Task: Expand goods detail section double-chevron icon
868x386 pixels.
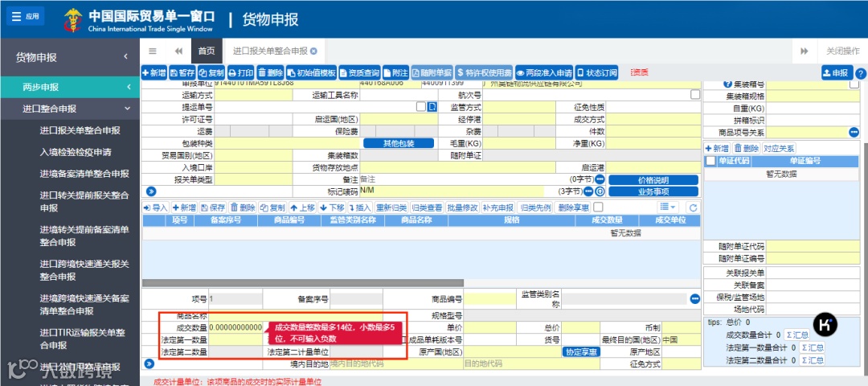Action: pyautogui.click(x=149, y=363)
